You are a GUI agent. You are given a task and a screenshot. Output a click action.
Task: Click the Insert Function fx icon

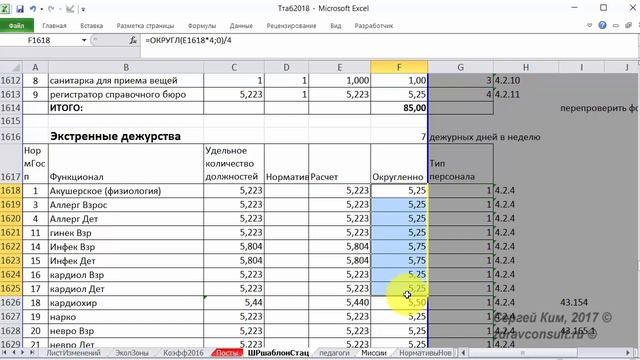(x=133, y=40)
